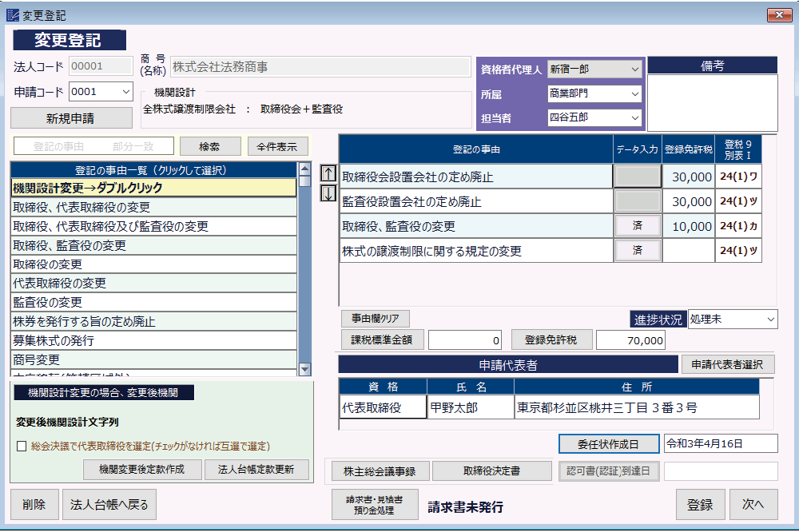Click the app icon in the title bar
The width and height of the screenshot is (799, 532).
click(10, 15)
